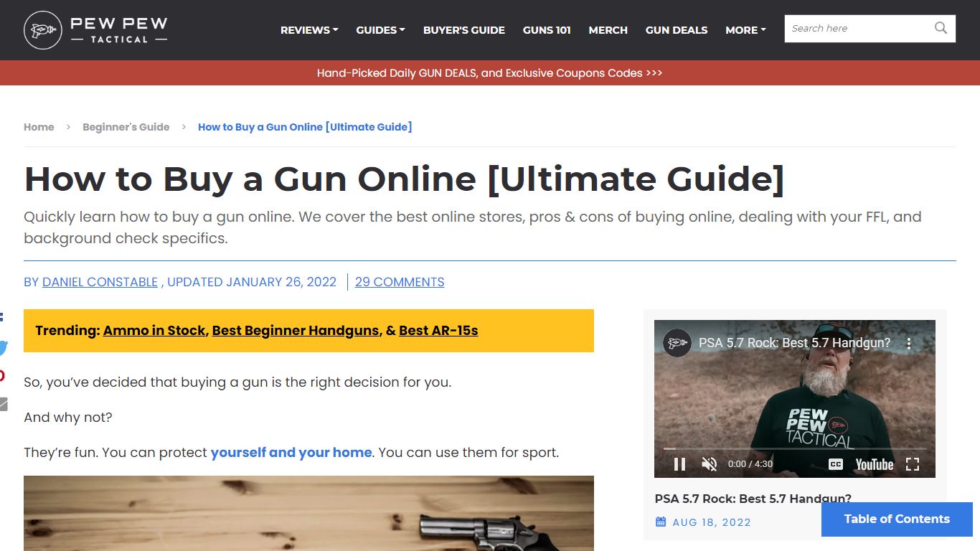The image size is (980, 551).
Task: Go to the Home breadcrumb
Action: coord(39,127)
